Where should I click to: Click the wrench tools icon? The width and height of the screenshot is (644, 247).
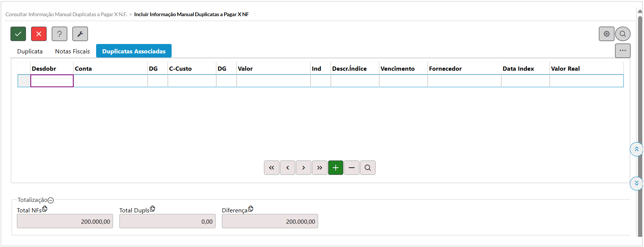80,34
